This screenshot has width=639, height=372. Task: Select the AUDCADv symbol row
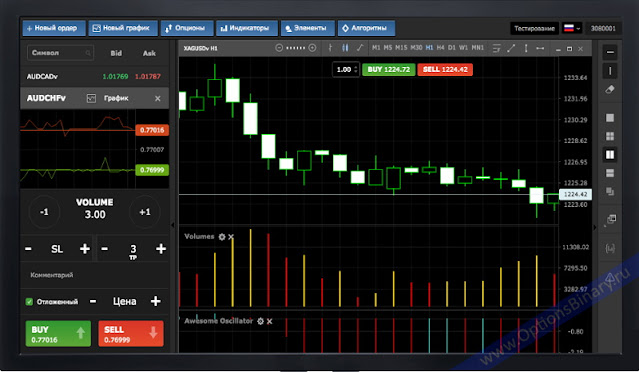pos(94,76)
